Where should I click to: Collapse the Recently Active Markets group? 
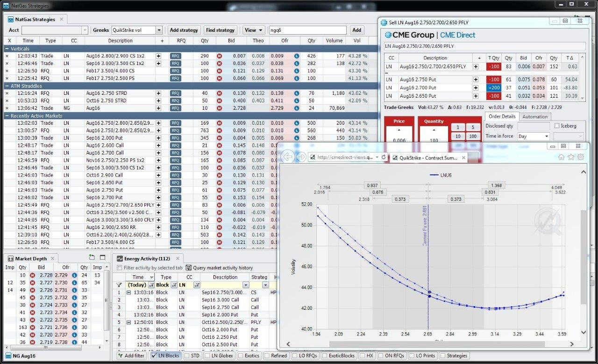7,116
